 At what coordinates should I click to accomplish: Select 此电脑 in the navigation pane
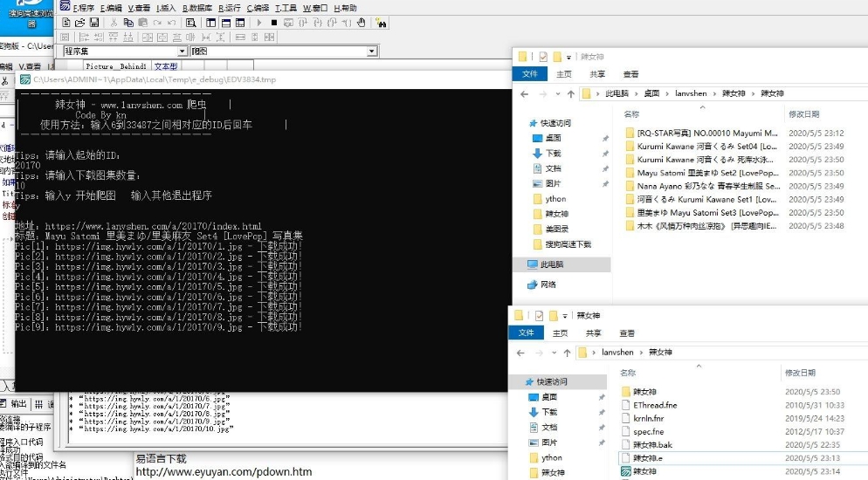pyautogui.click(x=551, y=264)
